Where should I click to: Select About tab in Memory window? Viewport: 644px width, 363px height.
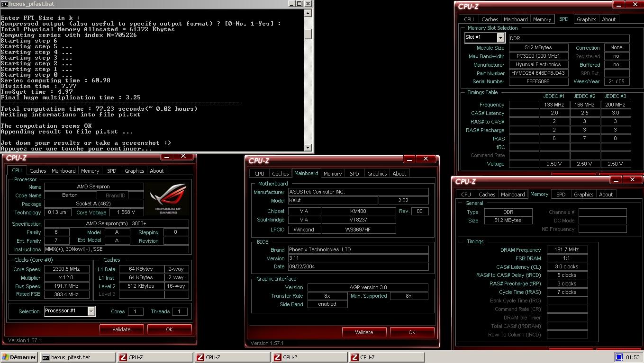coord(606,195)
